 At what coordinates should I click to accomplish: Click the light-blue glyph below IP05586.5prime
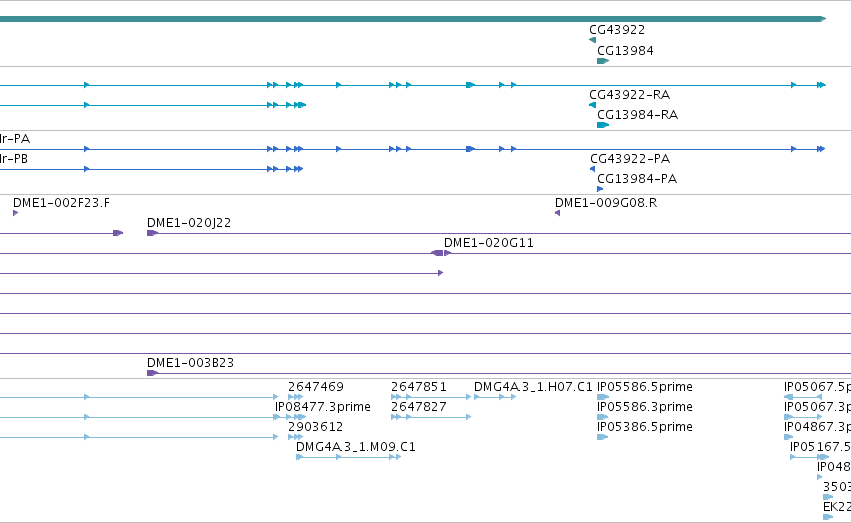point(602,397)
